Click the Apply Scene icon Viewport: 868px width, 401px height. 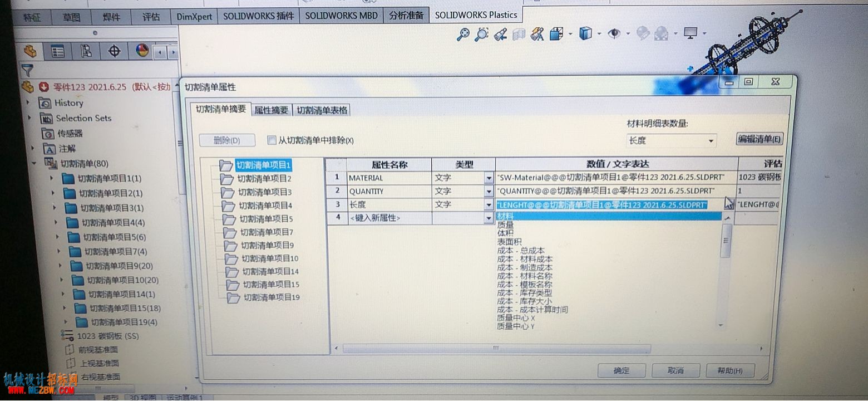[x=661, y=34]
